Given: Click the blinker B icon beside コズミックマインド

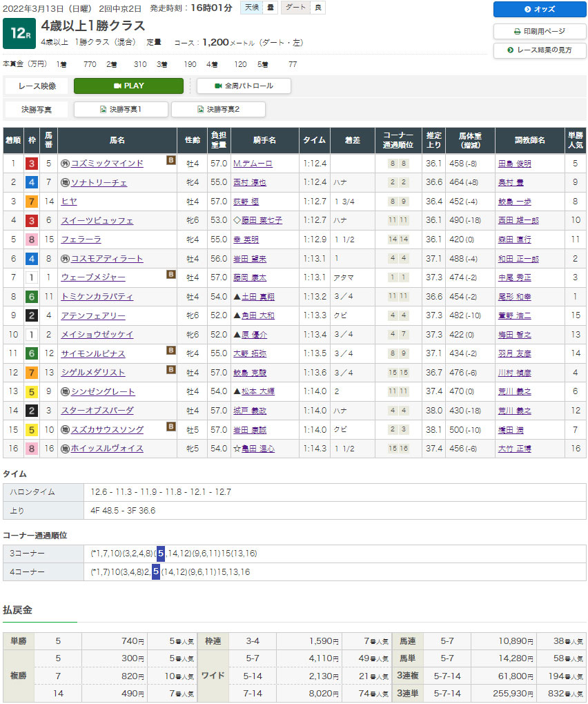Looking at the screenshot, I should click(170, 161).
